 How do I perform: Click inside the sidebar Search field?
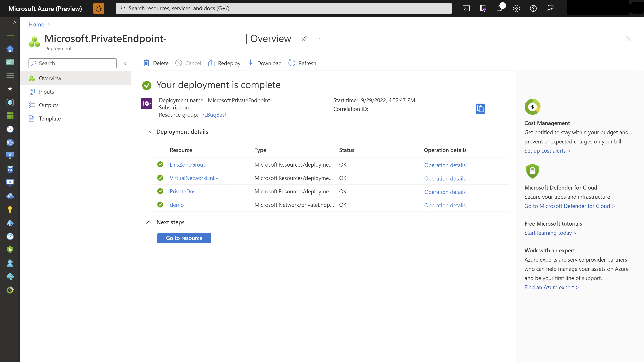tap(72, 63)
